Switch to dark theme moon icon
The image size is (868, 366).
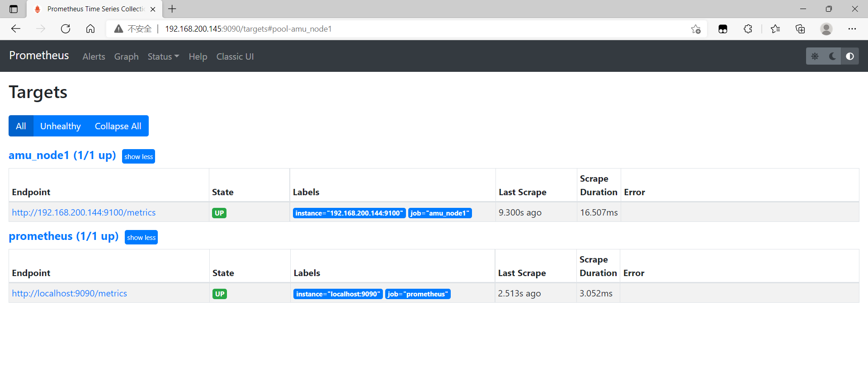pos(832,56)
